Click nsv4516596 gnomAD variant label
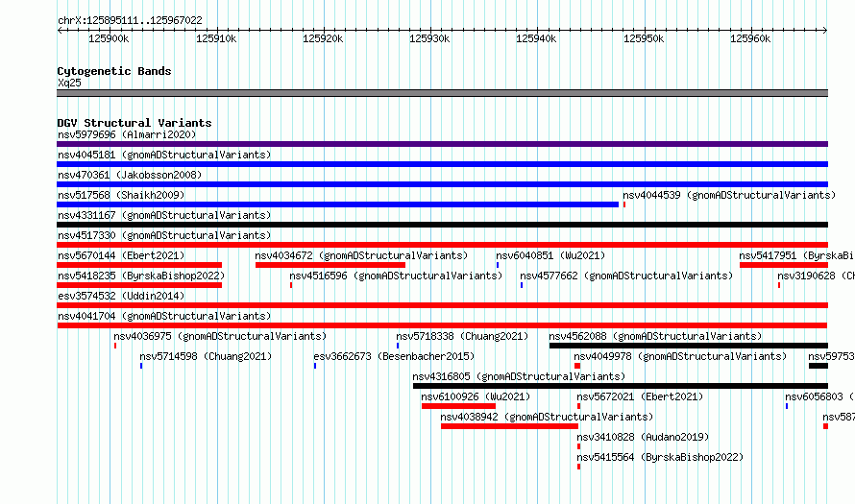 point(396,276)
